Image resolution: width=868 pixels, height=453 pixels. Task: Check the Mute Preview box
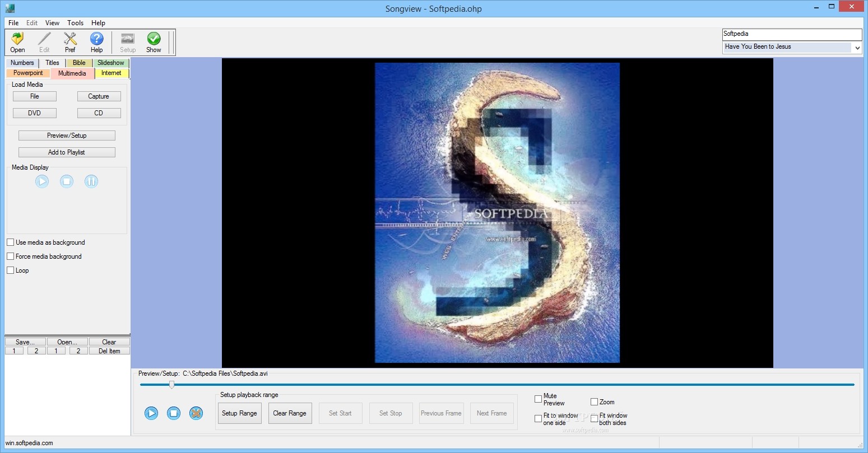[x=538, y=399]
